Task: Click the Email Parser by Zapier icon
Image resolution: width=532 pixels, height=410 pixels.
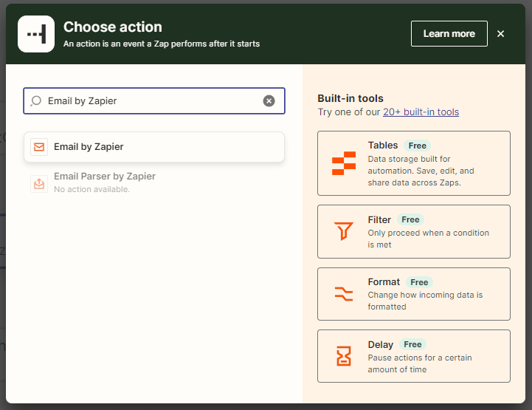Action: click(x=39, y=182)
